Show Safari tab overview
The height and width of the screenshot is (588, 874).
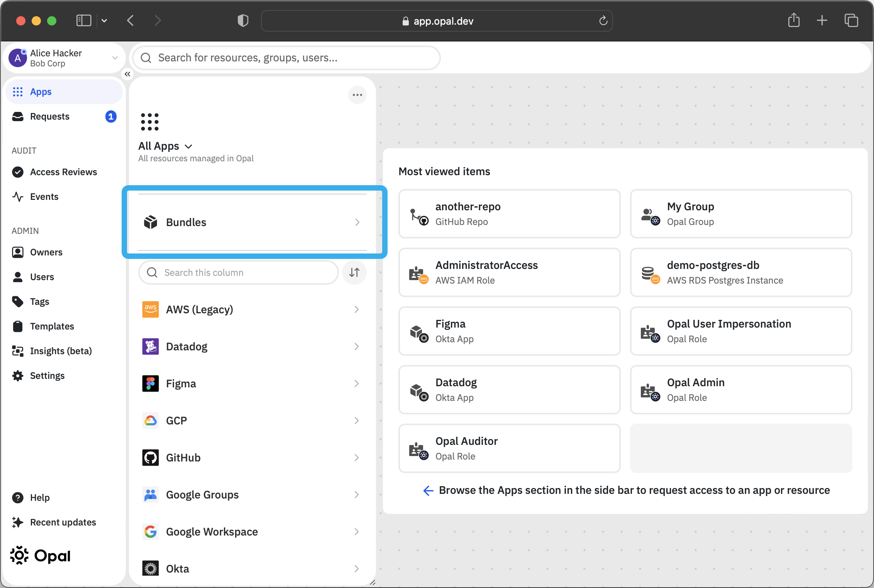(851, 20)
